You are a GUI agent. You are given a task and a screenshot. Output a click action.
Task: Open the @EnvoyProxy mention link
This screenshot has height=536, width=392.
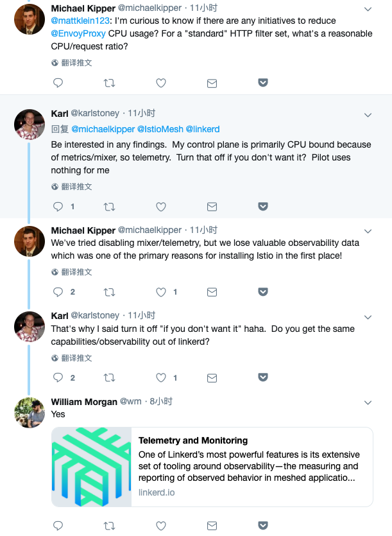click(x=78, y=33)
